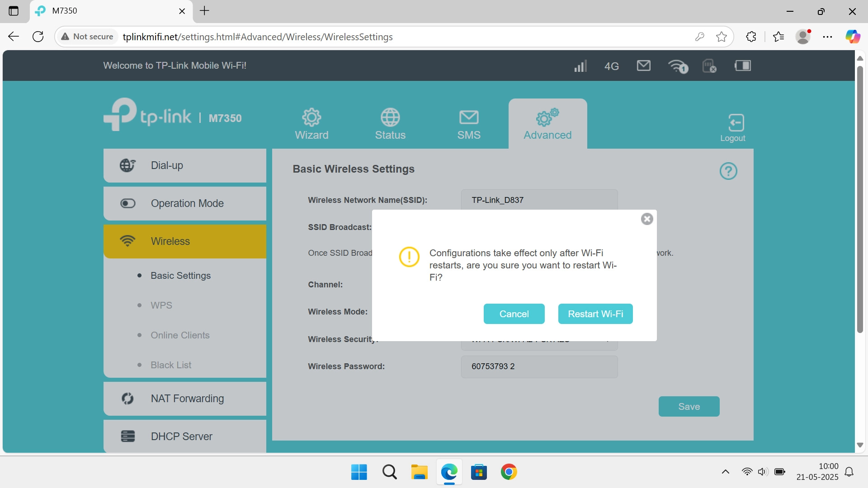
Task: Switch to the Status tab
Action: (390, 124)
